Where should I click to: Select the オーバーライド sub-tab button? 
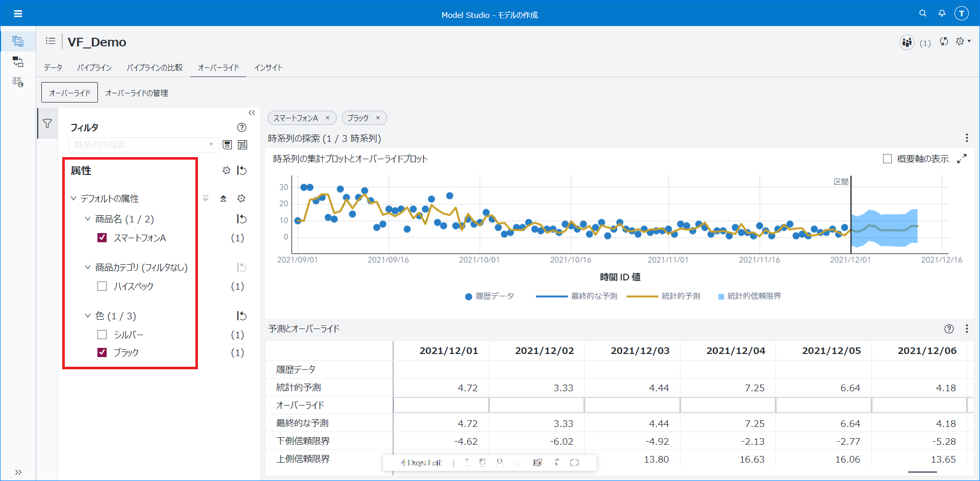click(x=69, y=93)
